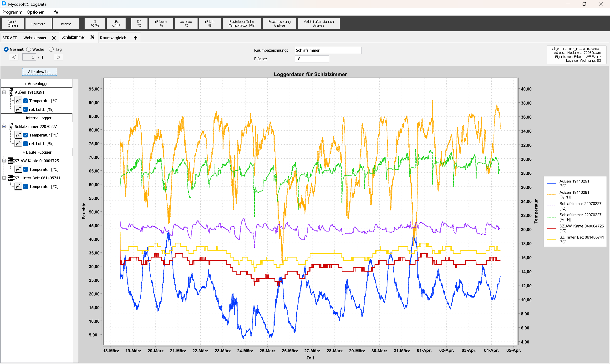The image size is (610, 364).
Task: Click the brick wall icon of SZ AW Kante
Action: pyautogui.click(x=11, y=161)
